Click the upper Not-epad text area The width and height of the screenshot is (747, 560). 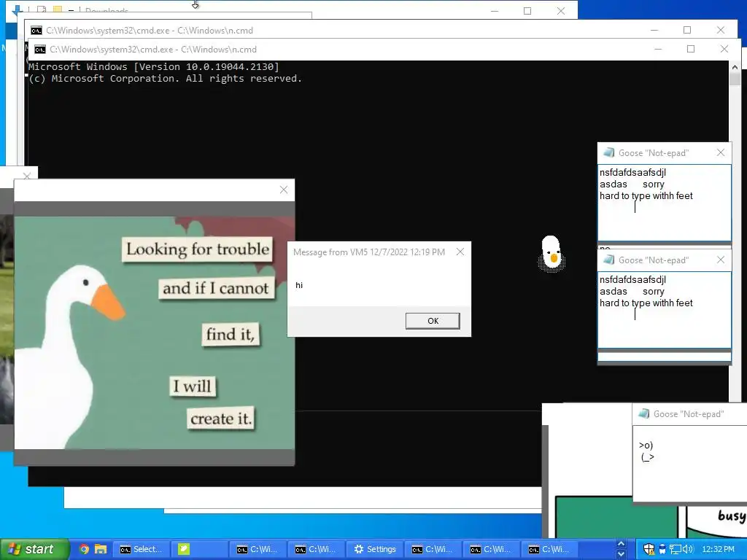tap(664, 203)
